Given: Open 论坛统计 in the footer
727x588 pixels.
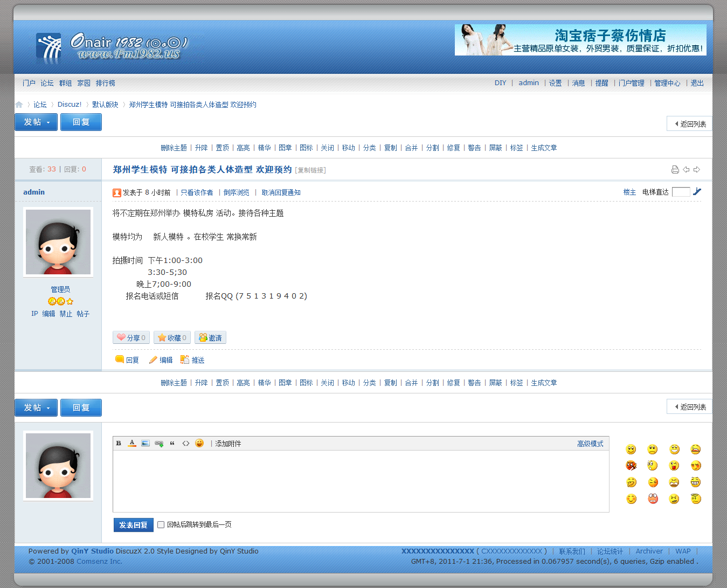Looking at the screenshot, I should coord(610,551).
